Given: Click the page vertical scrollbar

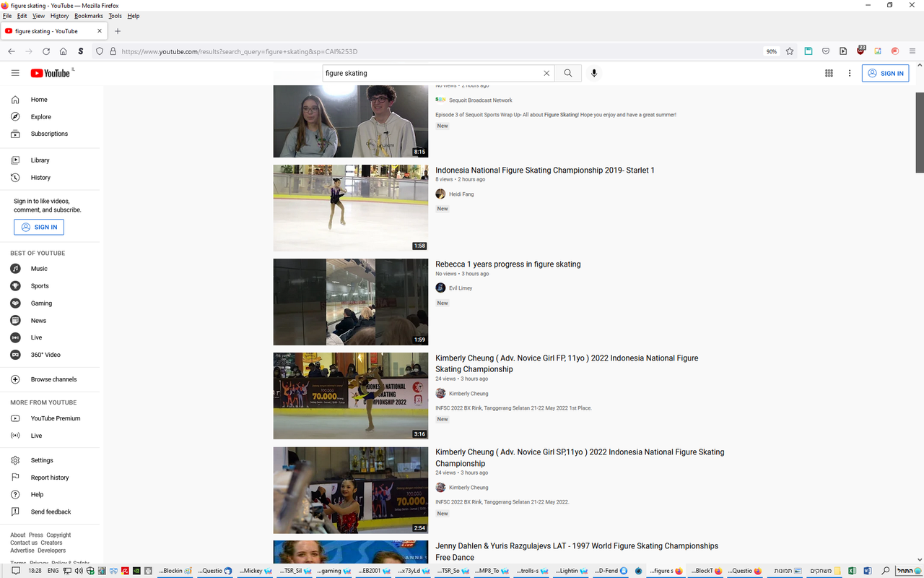Looking at the screenshot, I should 920,132.
